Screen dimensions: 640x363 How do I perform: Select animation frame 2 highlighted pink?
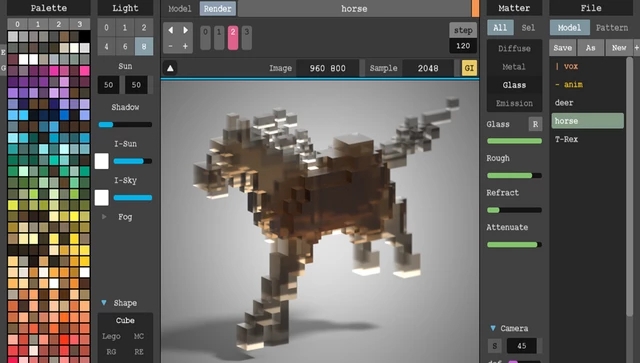point(233,38)
